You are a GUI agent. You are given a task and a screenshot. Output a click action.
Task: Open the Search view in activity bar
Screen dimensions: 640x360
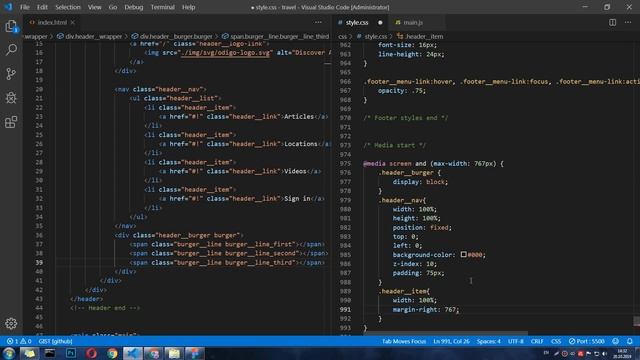coord(11,50)
